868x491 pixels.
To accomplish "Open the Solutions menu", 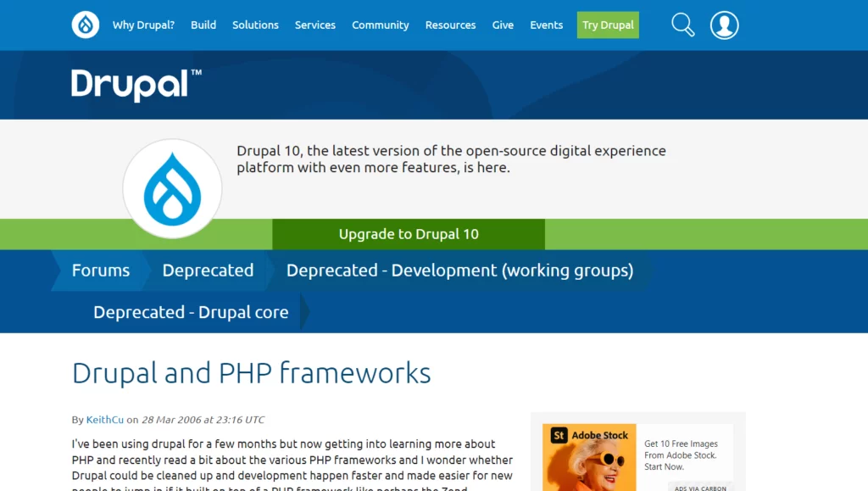I will click(x=255, y=25).
